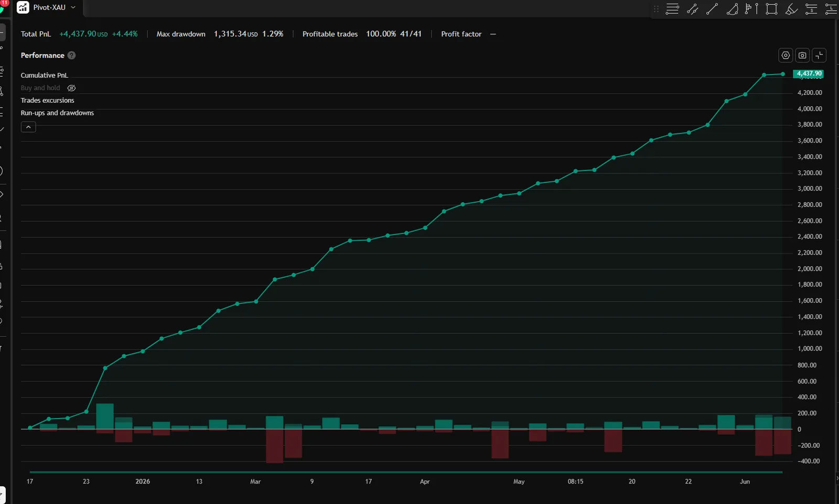Select the long position tool
The width and height of the screenshot is (839, 504).
click(831, 9)
